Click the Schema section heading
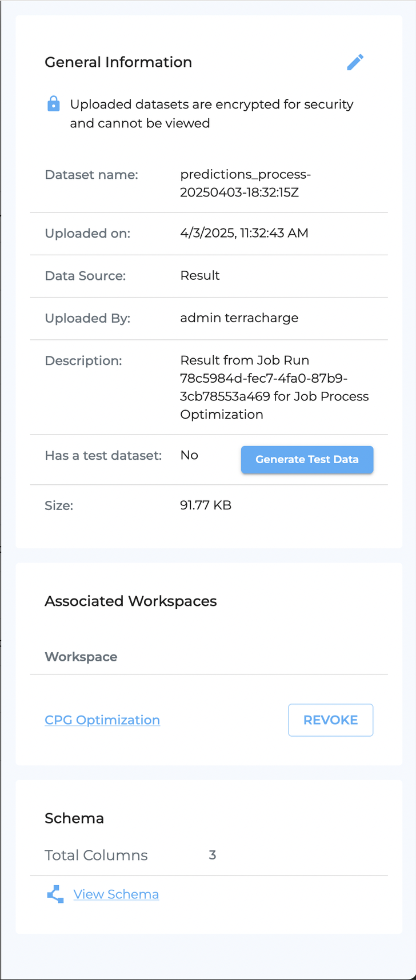Viewport: 416px width, 980px height. point(74,818)
